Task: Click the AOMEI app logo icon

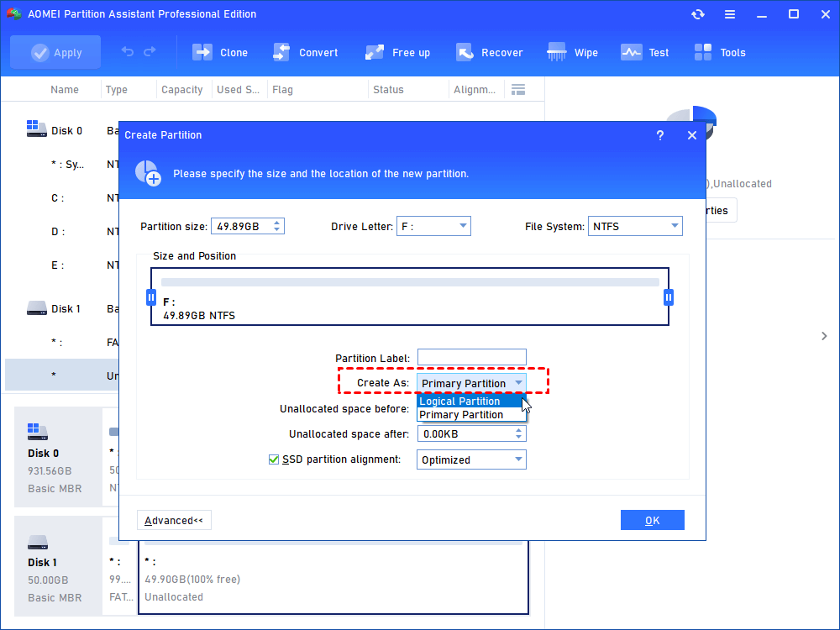Action: click(13, 14)
